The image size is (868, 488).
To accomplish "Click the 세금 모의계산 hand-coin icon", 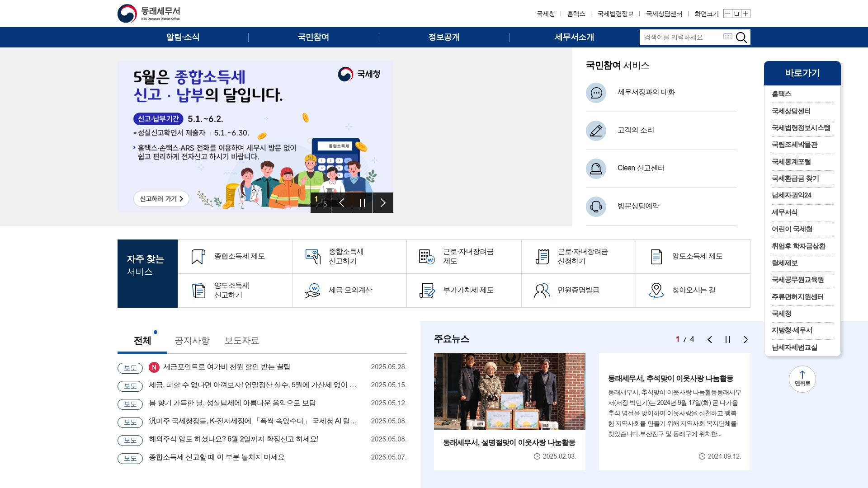I will (313, 291).
